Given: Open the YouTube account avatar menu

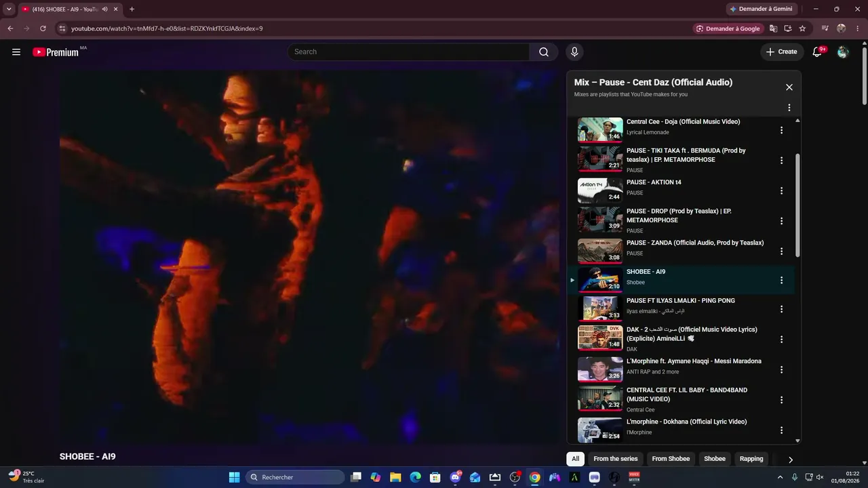Looking at the screenshot, I should coord(843,52).
